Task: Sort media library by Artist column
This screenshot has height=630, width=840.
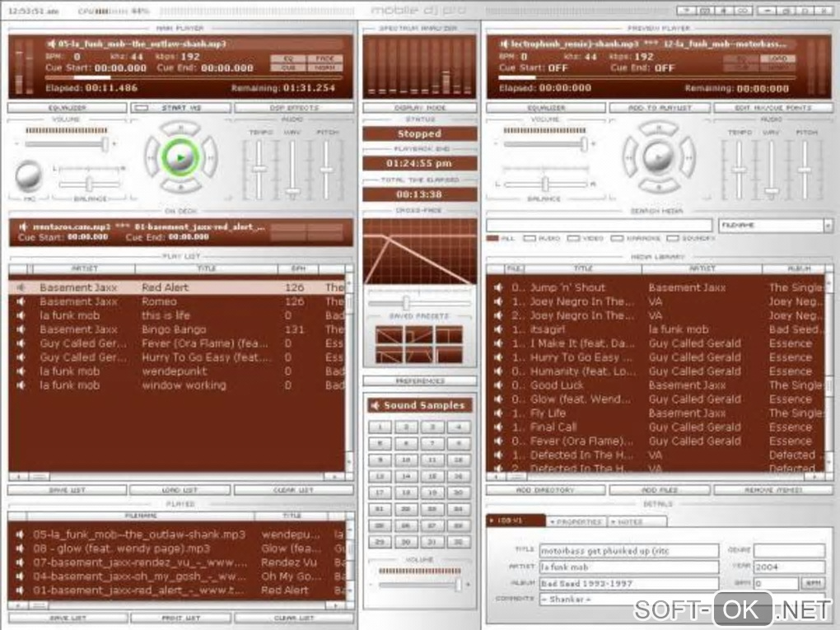Action: click(702, 268)
